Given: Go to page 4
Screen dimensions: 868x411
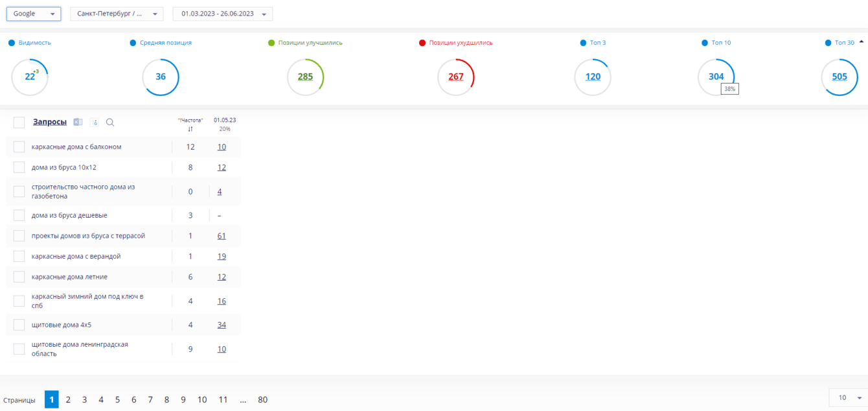Looking at the screenshot, I should pyautogui.click(x=101, y=399).
